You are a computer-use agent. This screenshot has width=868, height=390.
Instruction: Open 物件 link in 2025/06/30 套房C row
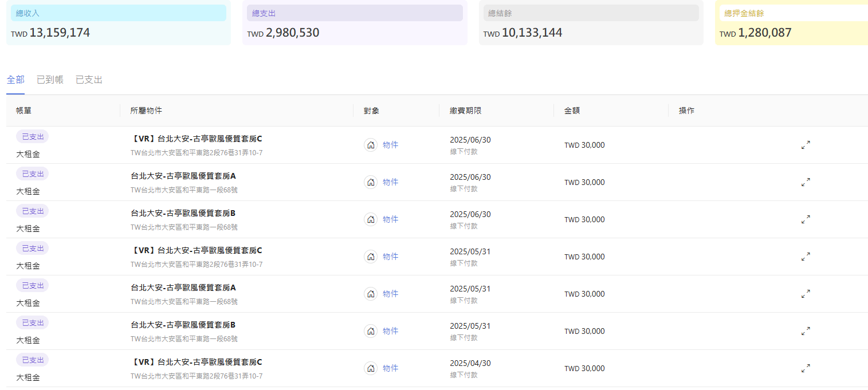pos(390,145)
